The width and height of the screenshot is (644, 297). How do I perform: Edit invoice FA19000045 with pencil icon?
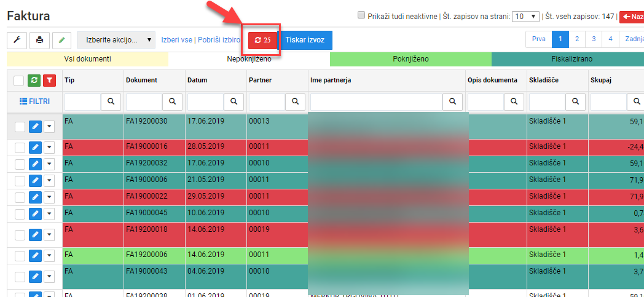tap(35, 214)
